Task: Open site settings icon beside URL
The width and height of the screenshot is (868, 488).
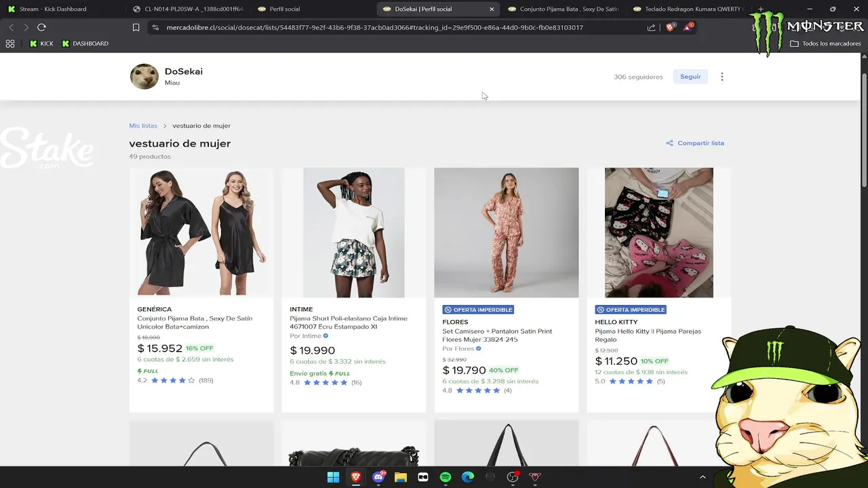Action: click(x=155, y=28)
